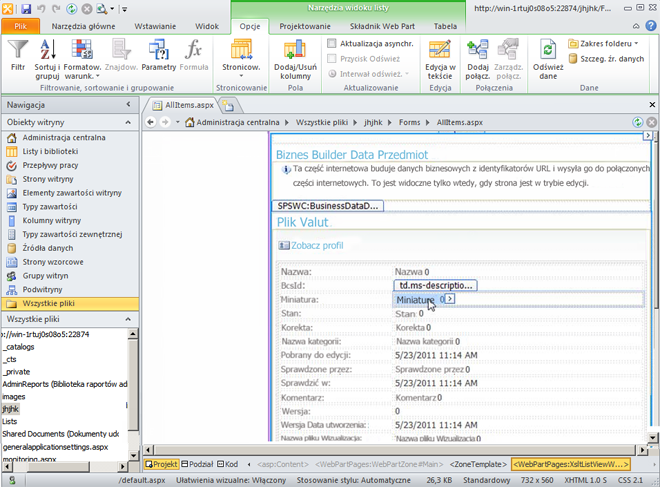The image size is (660, 487).
Task: Open the help question mark icon
Action: coord(651,26)
